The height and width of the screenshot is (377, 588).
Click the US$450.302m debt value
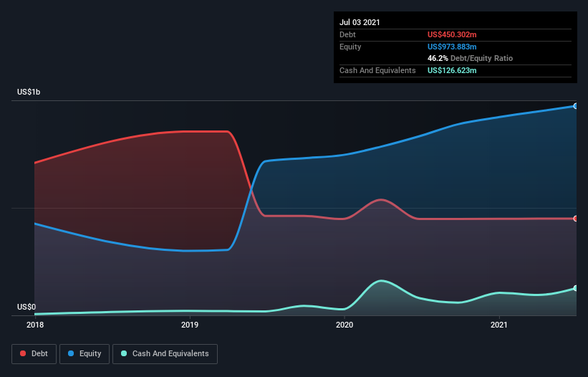coord(452,34)
